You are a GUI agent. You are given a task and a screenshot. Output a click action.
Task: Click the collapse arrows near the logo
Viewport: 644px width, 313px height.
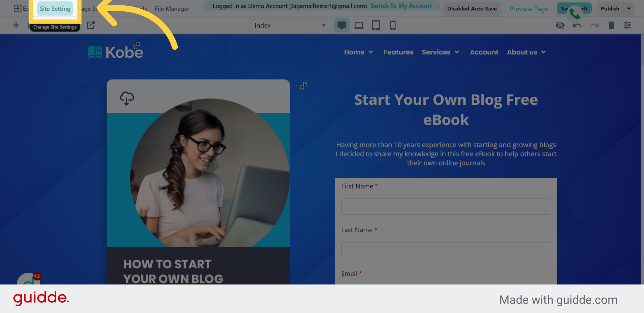click(x=137, y=45)
